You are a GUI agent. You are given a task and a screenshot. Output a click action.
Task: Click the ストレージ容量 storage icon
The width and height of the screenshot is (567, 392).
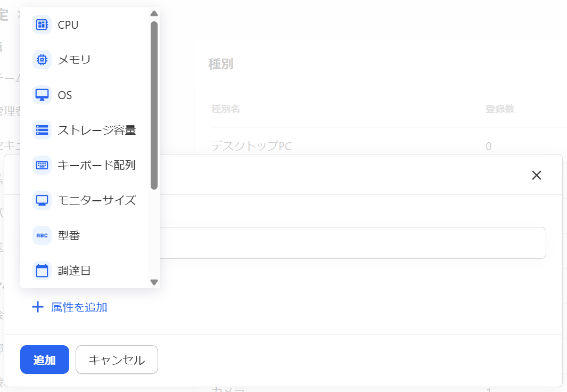tap(42, 130)
